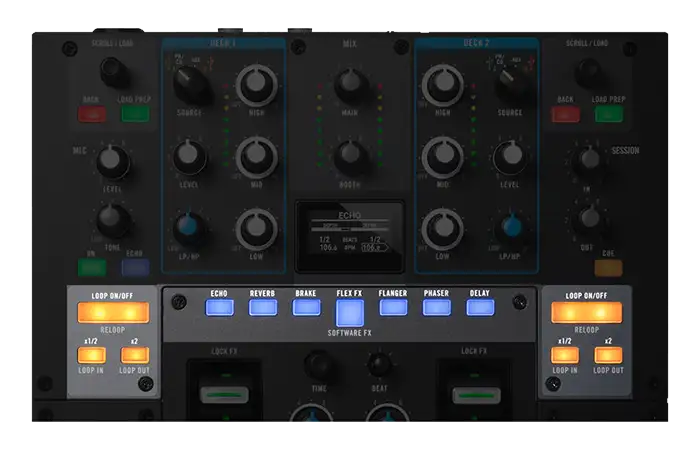Click the right side x1/2 loop button
This screenshot has height=450, width=700.
565,355
